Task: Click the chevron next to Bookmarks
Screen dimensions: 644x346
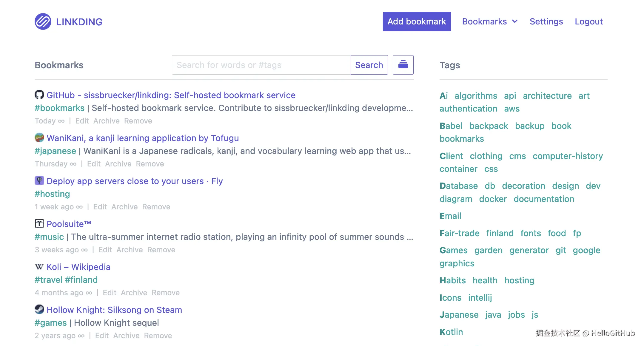Action: (515, 21)
